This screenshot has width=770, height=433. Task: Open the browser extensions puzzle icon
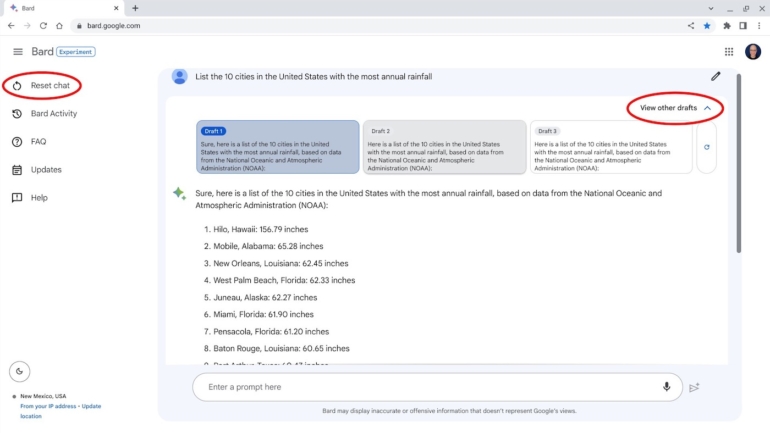tap(727, 26)
